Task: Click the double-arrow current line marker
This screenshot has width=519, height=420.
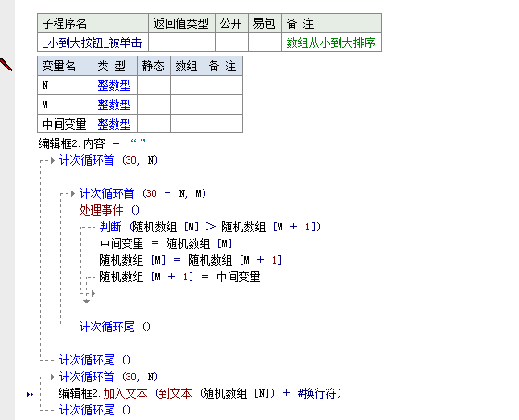Action: (x=30, y=394)
